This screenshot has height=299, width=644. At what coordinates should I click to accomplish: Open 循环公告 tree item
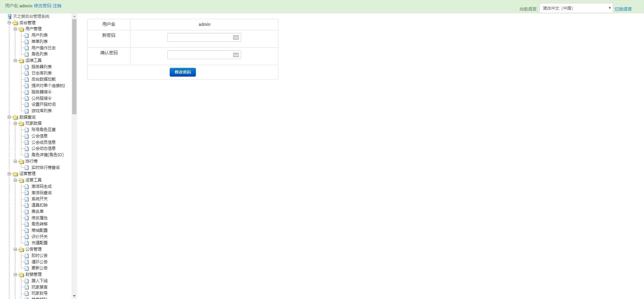pyautogui.click(x=40, y=262)
